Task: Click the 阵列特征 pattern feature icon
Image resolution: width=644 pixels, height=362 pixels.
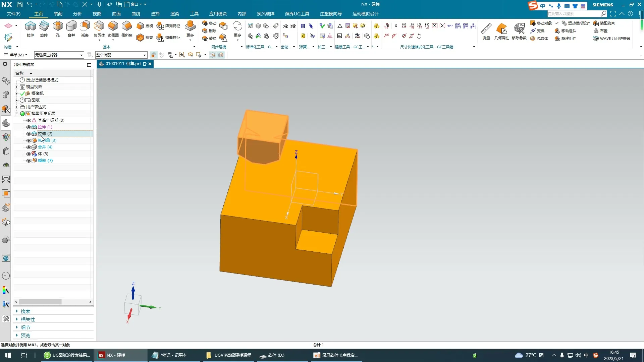Action: coord(160,26)
